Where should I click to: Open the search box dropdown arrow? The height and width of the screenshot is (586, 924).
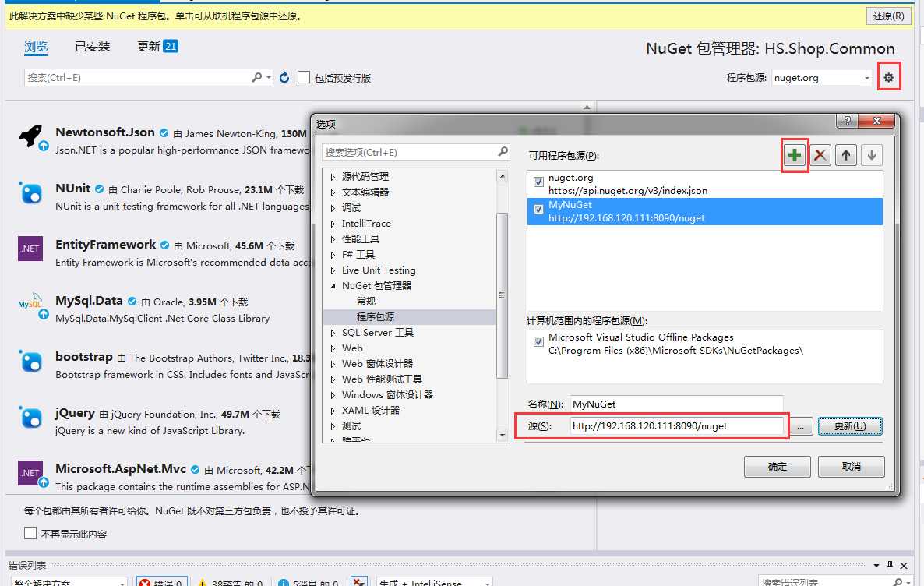(268, 77)
